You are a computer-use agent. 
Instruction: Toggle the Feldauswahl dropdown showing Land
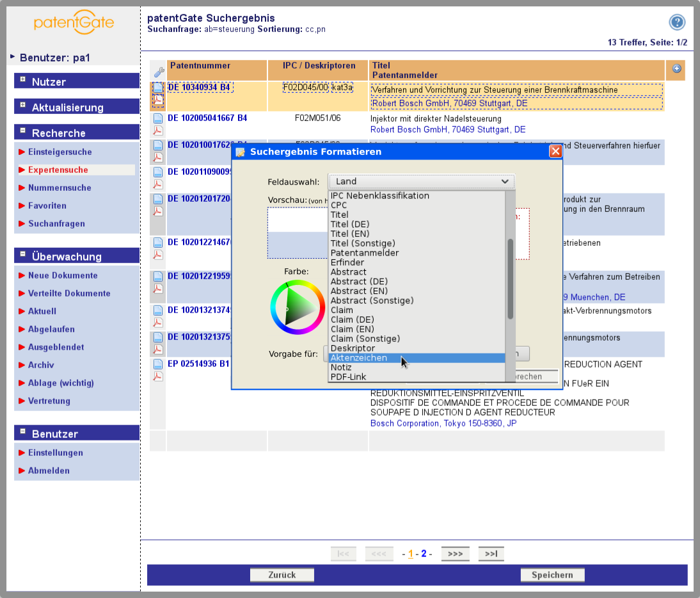[422, 181]
